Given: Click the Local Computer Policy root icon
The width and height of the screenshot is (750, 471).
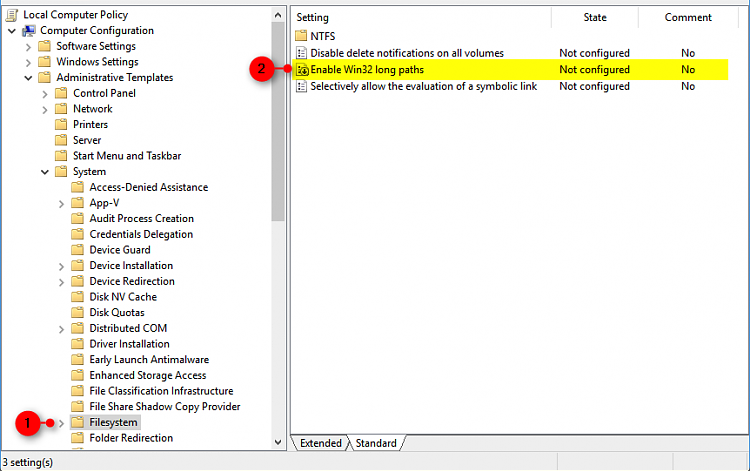Looking at the screenshot, I should point(12,15).
